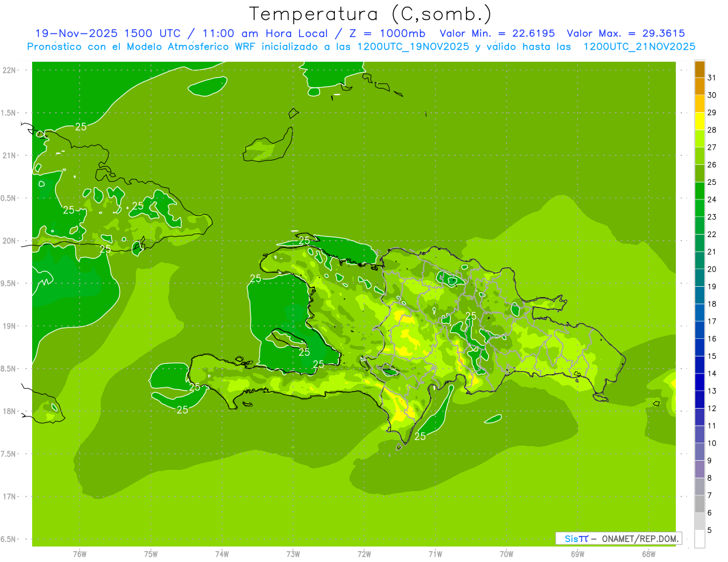Click the '72W' longitude label

click(364, 554)
